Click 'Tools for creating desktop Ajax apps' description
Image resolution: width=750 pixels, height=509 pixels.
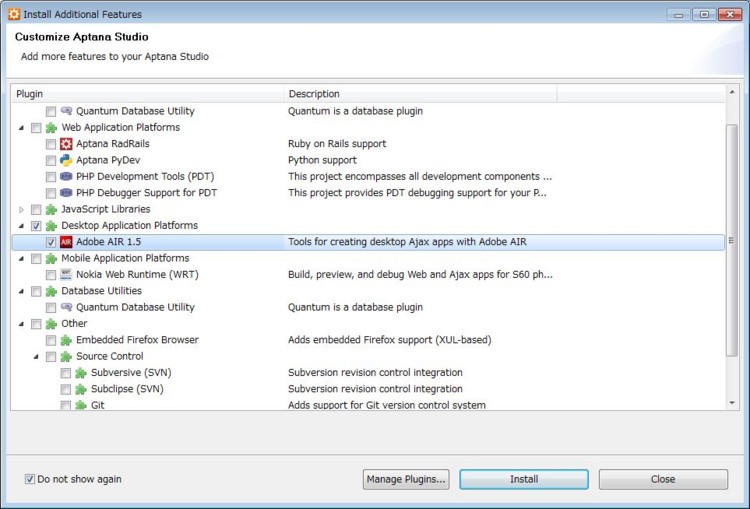click(407, 242)
